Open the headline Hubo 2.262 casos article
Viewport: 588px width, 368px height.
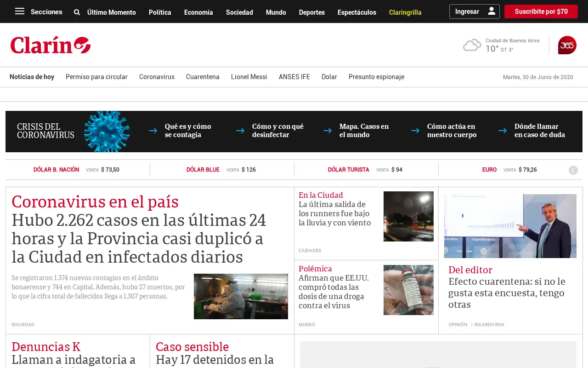point(139,239)
